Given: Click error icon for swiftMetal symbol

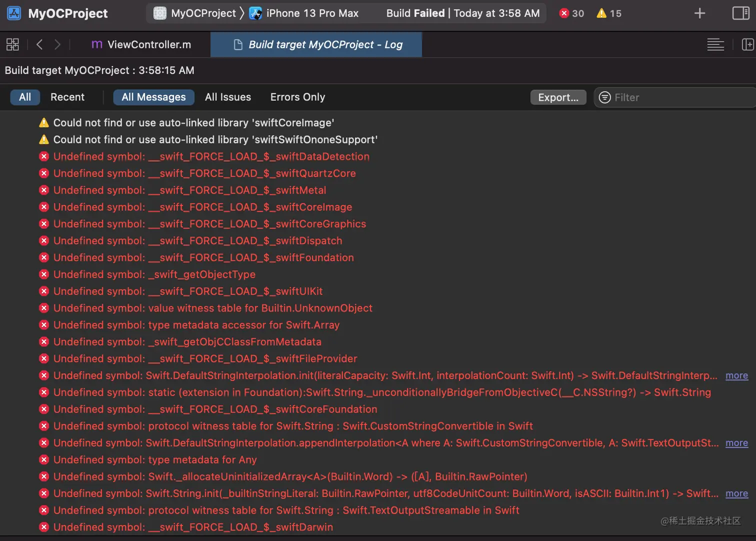Looking at the screenshot, I should coord(44,190).
